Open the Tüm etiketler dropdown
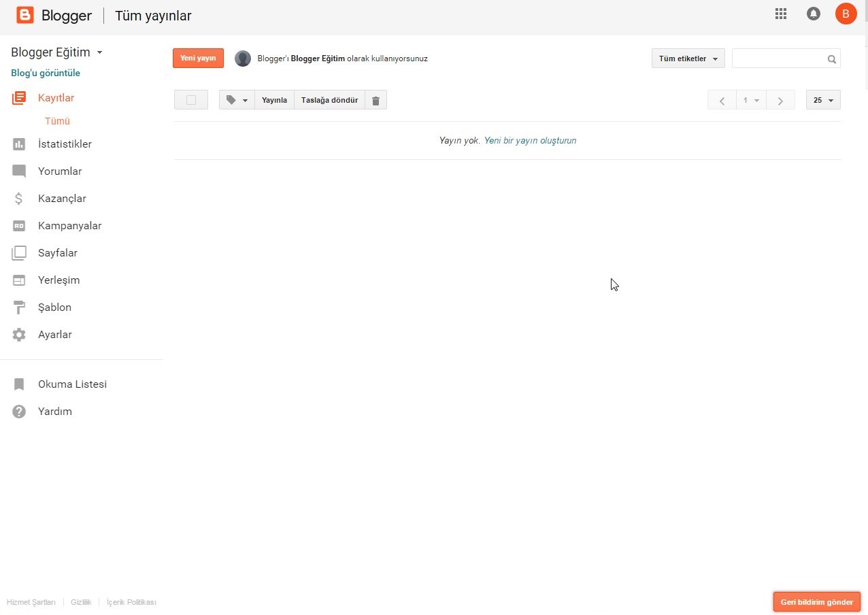 (688, 59)
